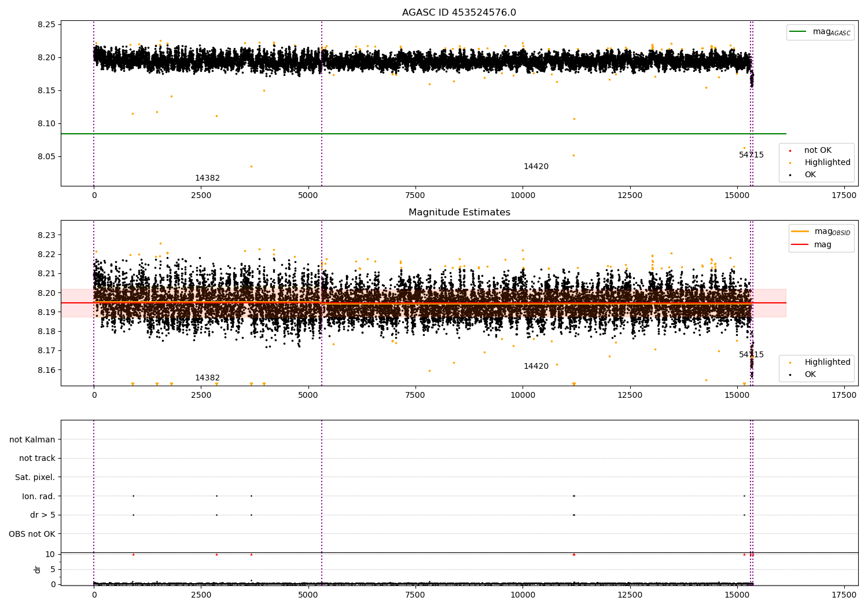Click the '8.21' y-axis tick label
Image resolution: width=868 pixels, height=608 pixels.
(46, 274)
